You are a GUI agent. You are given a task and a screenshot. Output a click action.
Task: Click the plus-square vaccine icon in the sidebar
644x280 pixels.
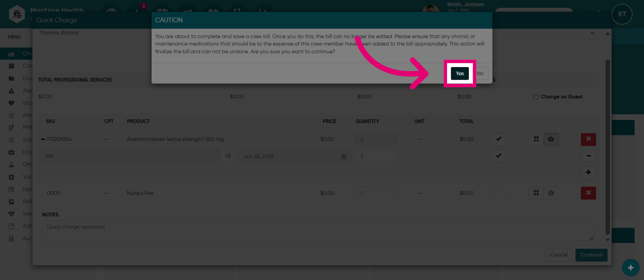click(11, 177)
